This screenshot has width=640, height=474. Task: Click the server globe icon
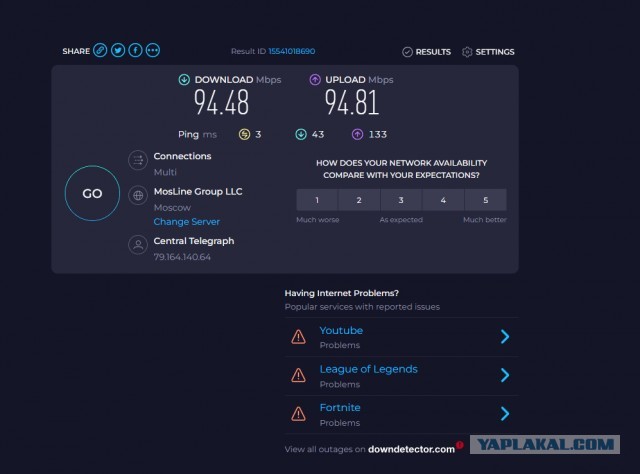point(138,196)
